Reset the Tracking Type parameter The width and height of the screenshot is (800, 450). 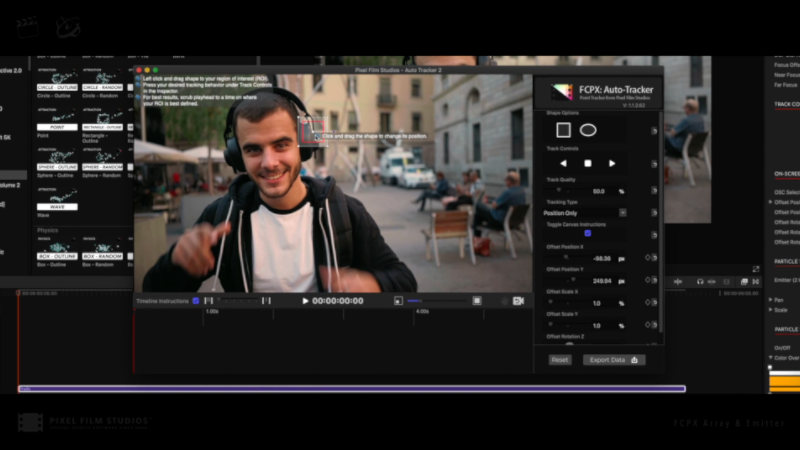(654, 212)
